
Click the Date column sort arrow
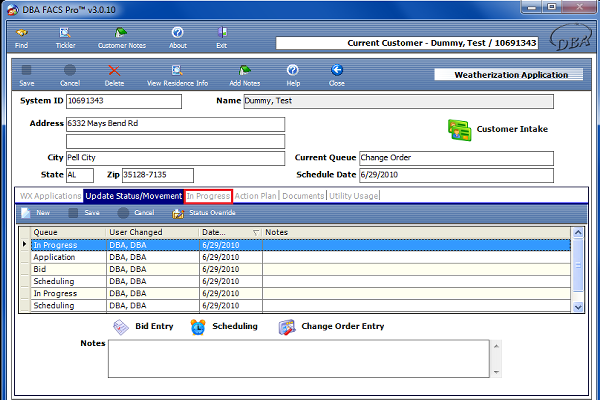[x=256, y=233]
